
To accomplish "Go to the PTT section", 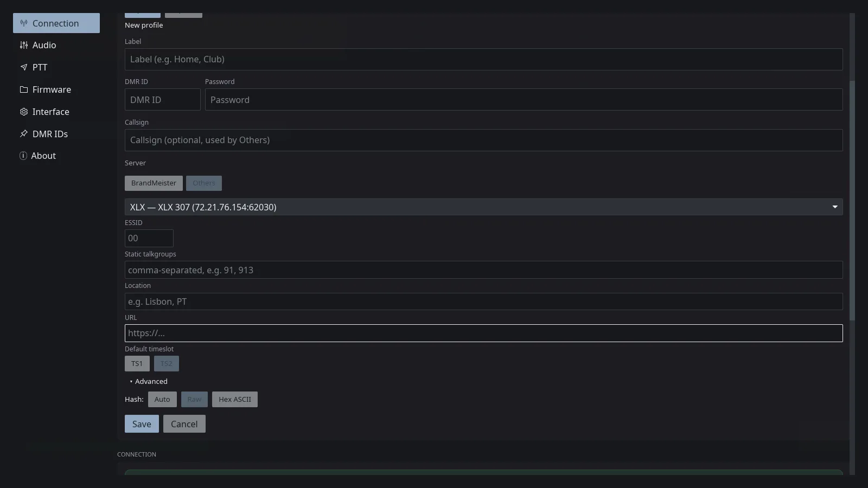I will (x=56, y=68).
